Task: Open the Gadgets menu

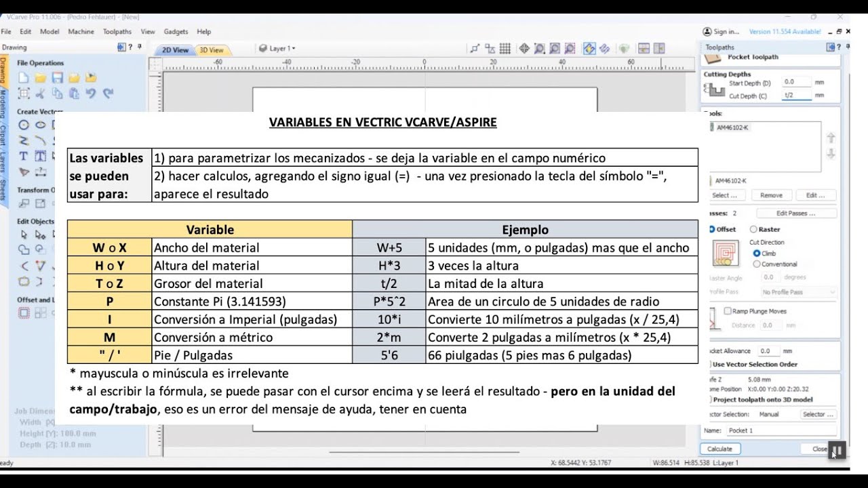Action: click(x=176, y=31)
